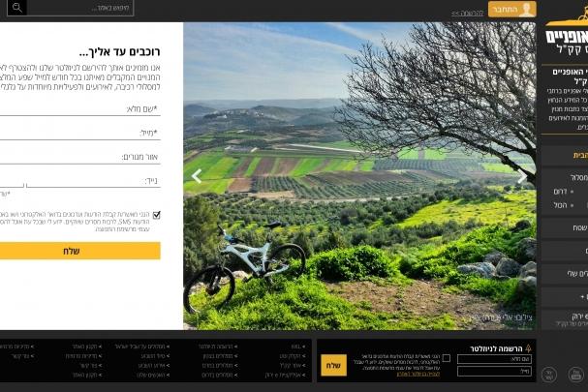The height and width of the screenshot is (392, 588).
Task: Tick the consent checkbox in the footer newsletter form
Action: point(447,358)
